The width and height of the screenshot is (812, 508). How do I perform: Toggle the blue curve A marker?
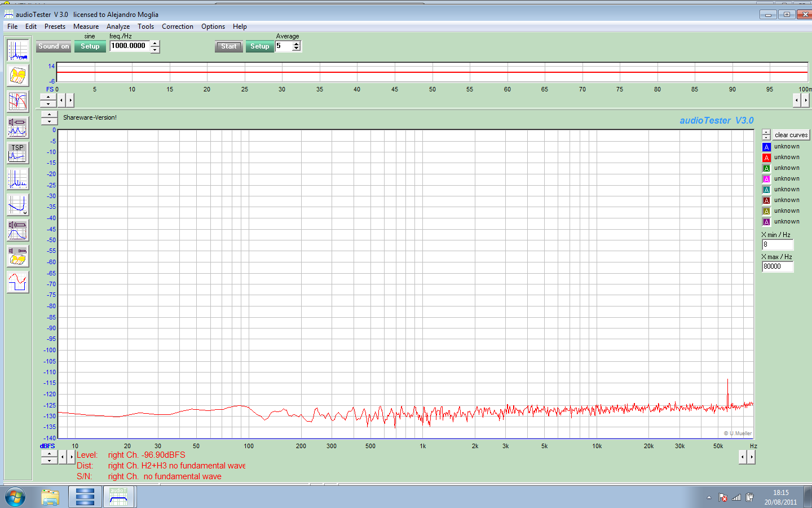tap(766, 147)
